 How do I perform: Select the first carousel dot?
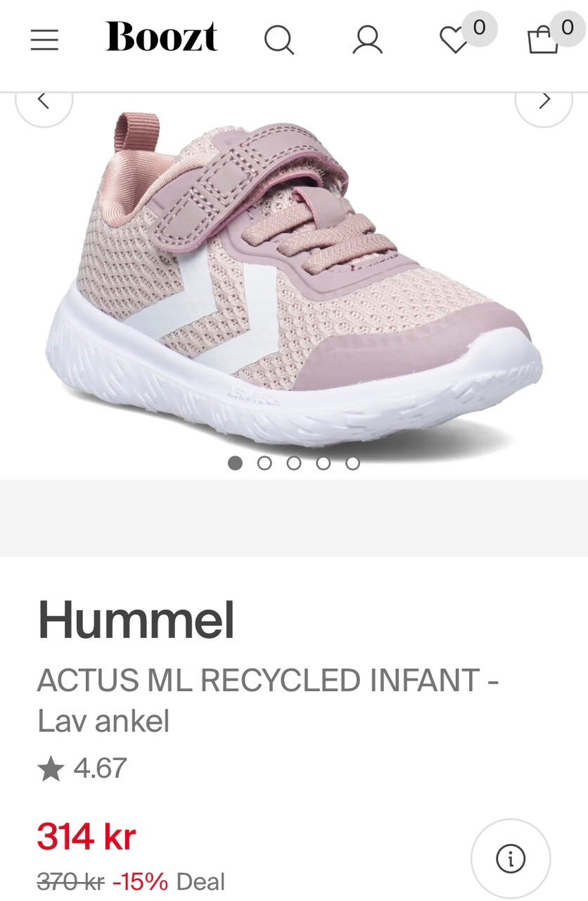tap(236, 463)
